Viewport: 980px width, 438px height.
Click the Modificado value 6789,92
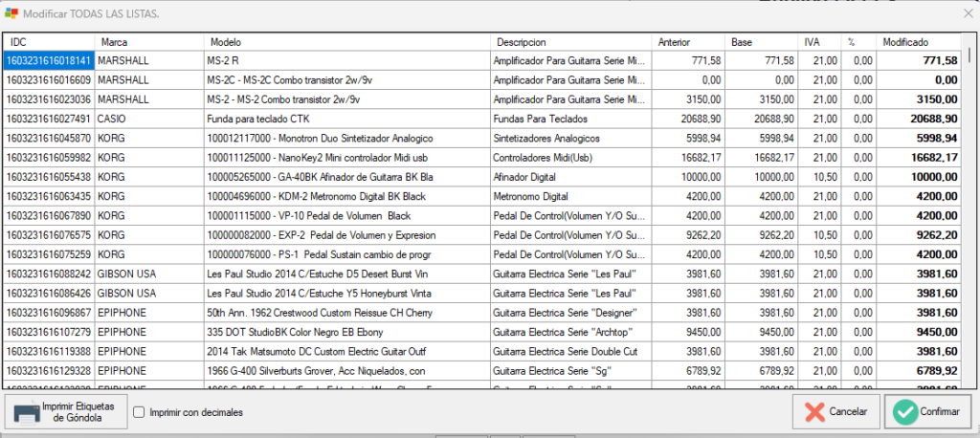920,370
